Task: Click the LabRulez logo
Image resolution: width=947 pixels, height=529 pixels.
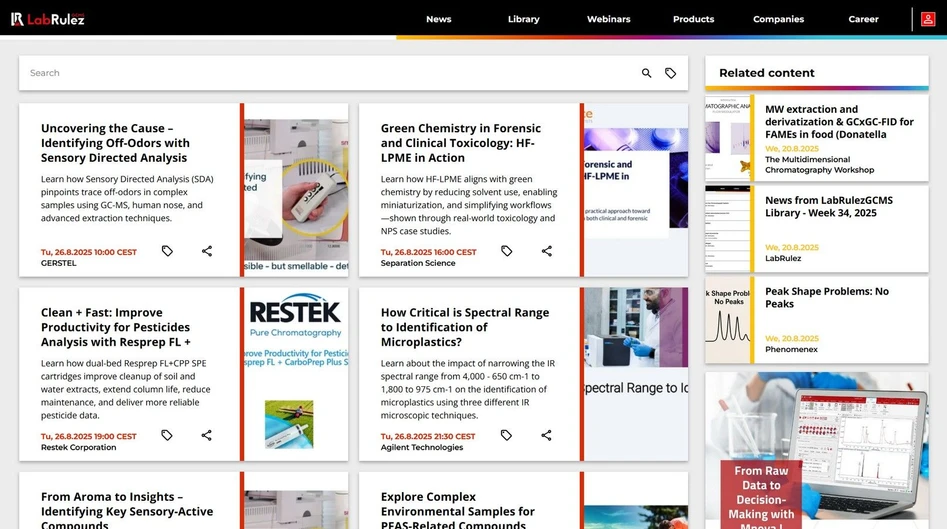Action: click(48, 19)
